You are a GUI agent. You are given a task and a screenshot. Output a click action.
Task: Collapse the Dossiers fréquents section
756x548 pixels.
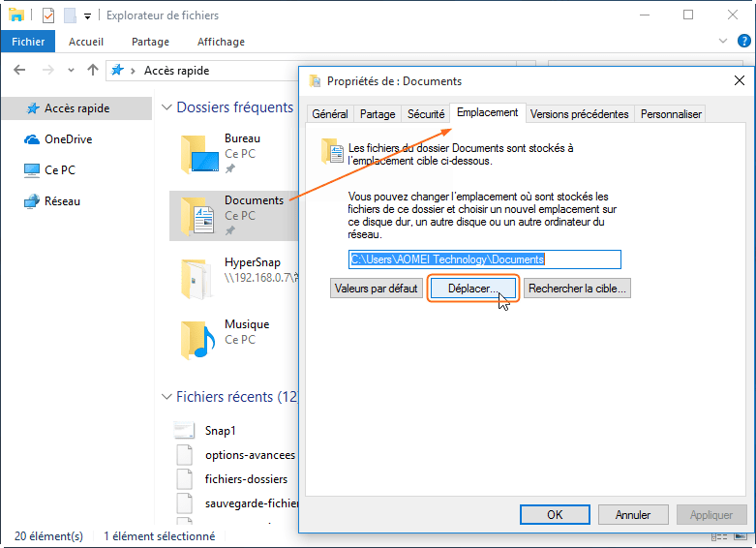(x=166, y=107)
